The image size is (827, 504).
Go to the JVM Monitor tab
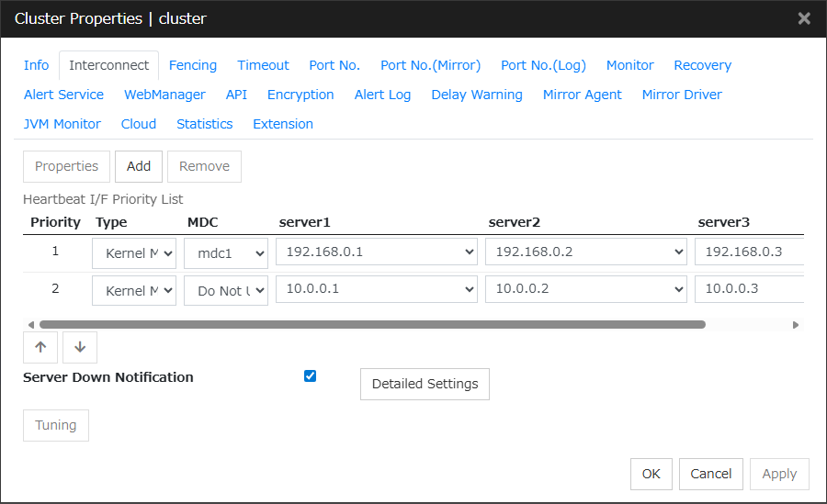click(62, 124)
